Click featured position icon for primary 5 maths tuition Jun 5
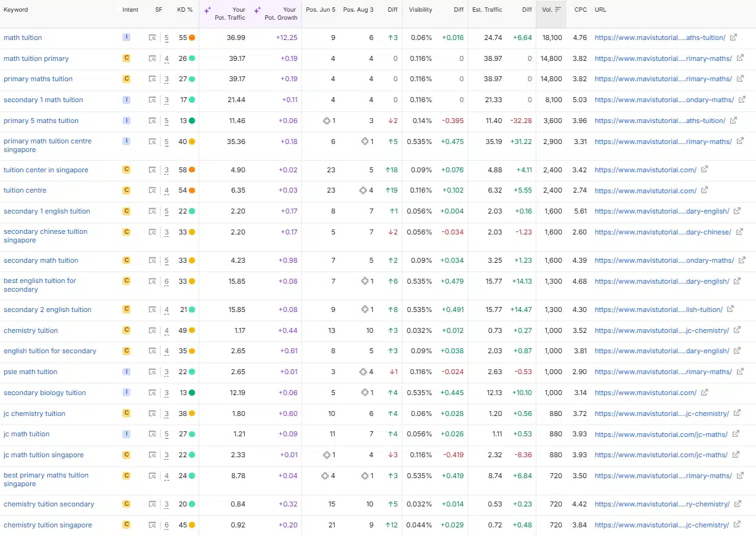 (327, 121)
